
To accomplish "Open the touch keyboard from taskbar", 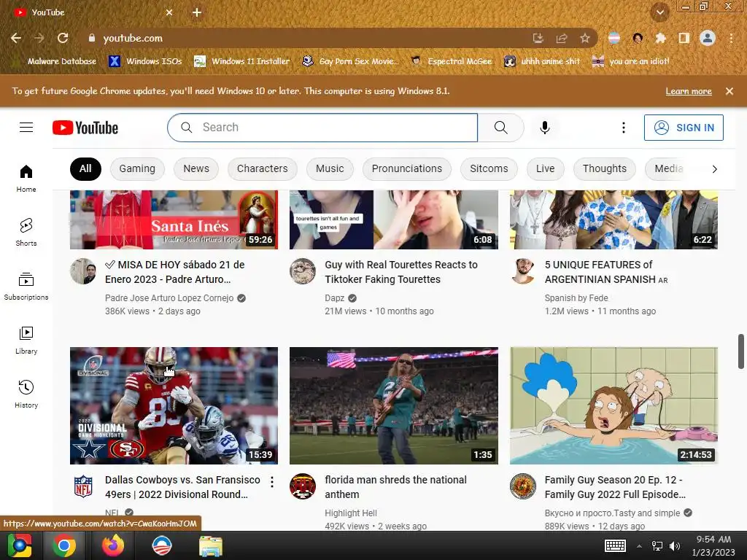I will (615, 546).
